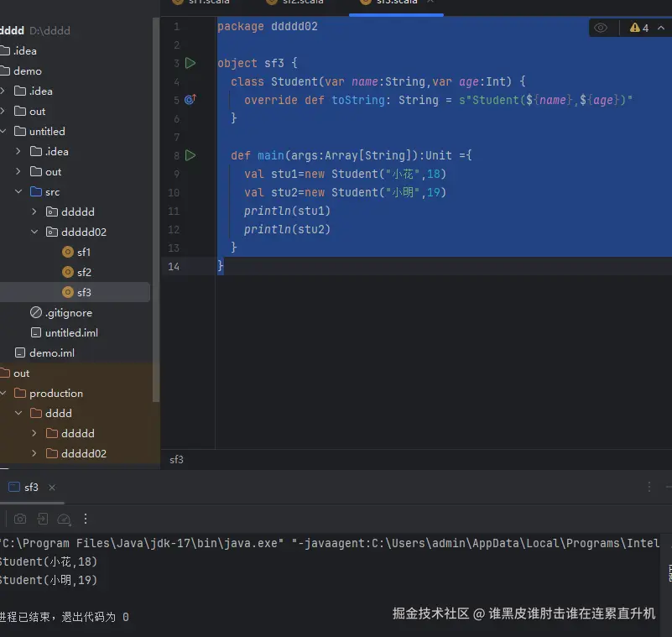This screenshot has width=672, height=637.
Task: Switch to the sf1.scala editor tab
Action: [209, 3]
